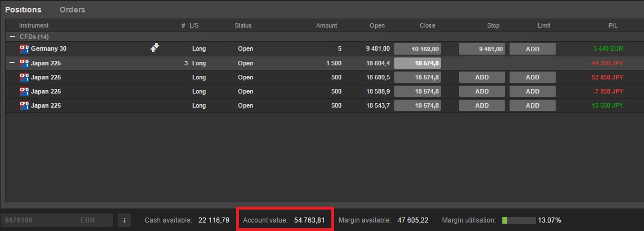Image resolution: width=644 pixels, height=231 pixels.
Task: Close the grouped Japan 225 position of 1 500
Action: click(x=418, y=63)
